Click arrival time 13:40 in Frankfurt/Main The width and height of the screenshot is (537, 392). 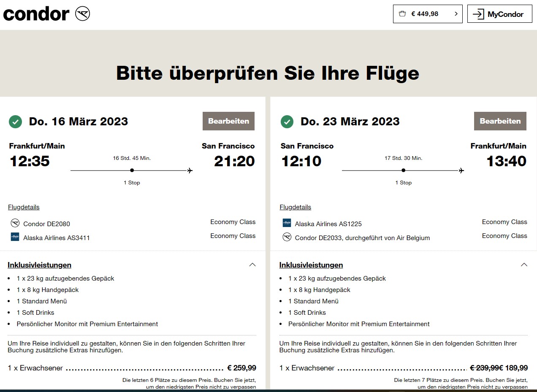[x=506, y=161]
